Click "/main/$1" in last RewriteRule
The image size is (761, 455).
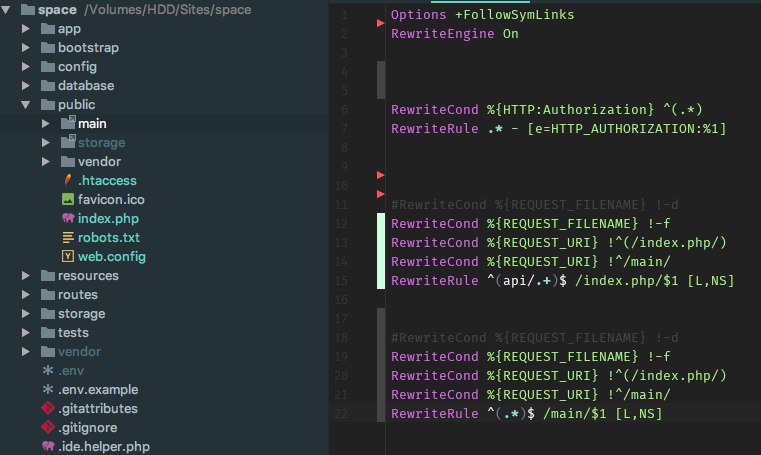(575, 413)
